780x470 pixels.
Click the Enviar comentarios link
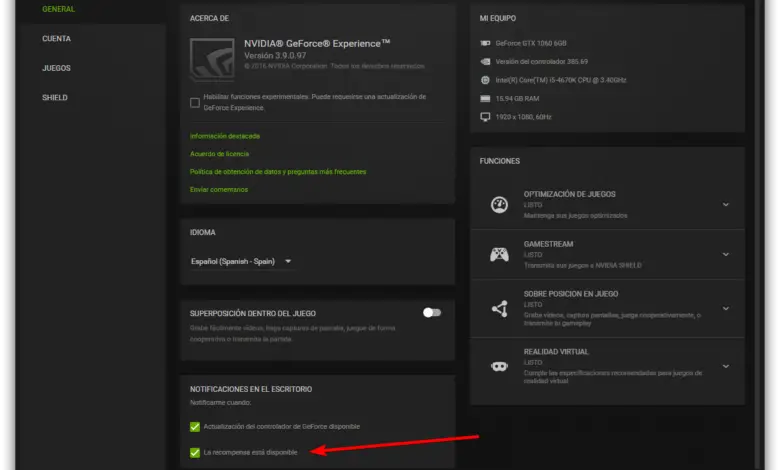[x=219, y=189]
